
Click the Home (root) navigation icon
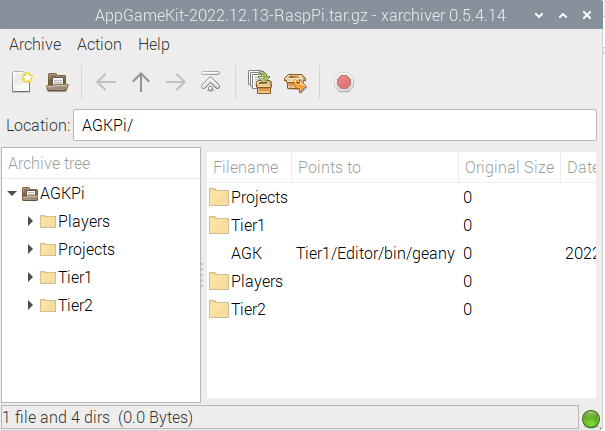(x=210, y=82)
